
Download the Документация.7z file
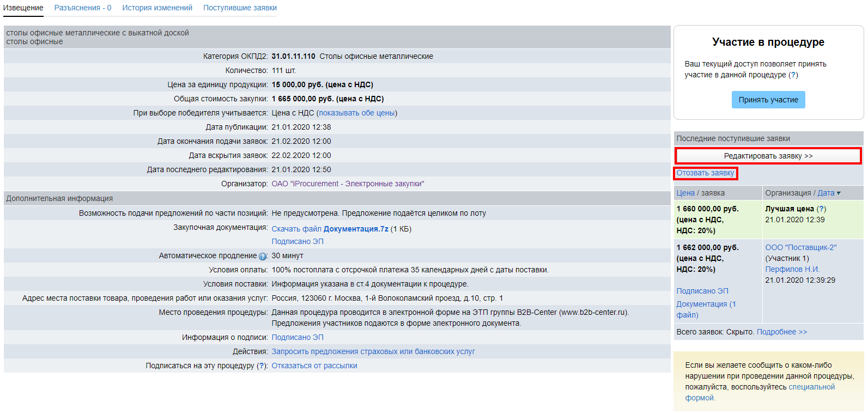330,229
